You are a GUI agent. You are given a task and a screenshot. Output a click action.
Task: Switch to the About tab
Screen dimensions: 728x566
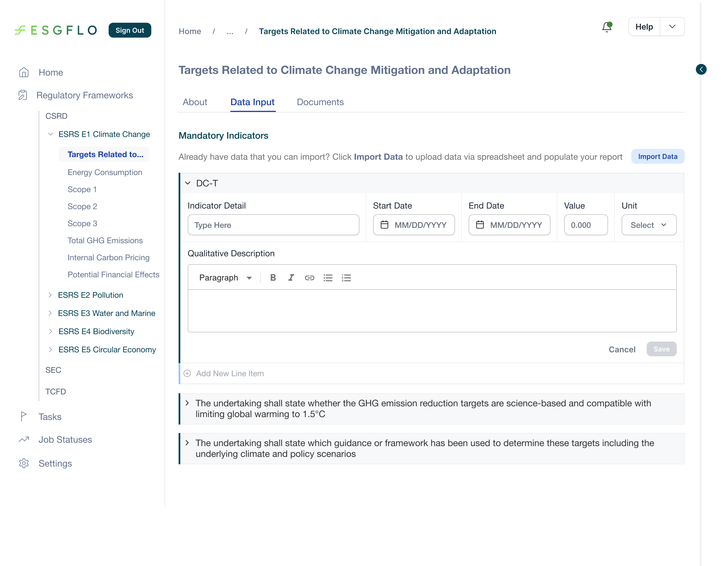(195, 102)
